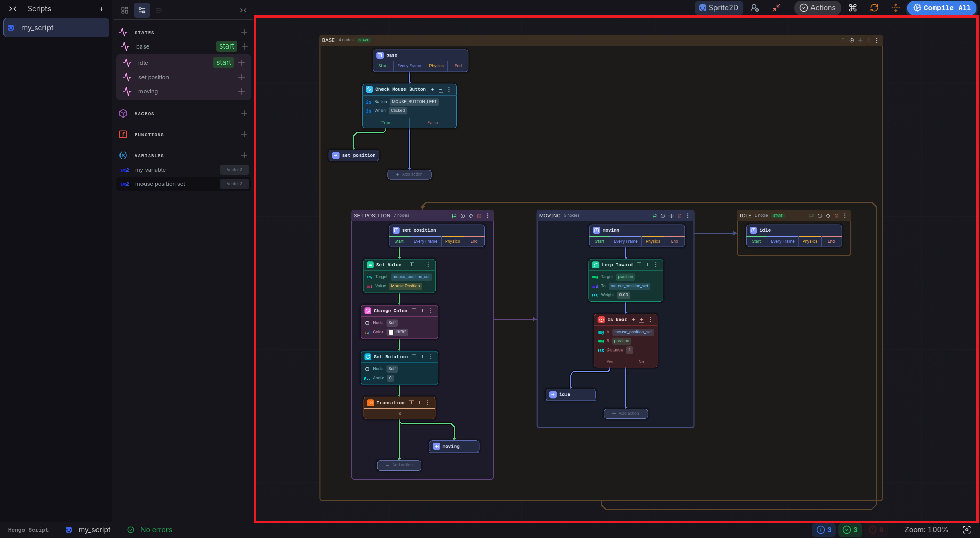Click the Sprite2D node type button

719,8
